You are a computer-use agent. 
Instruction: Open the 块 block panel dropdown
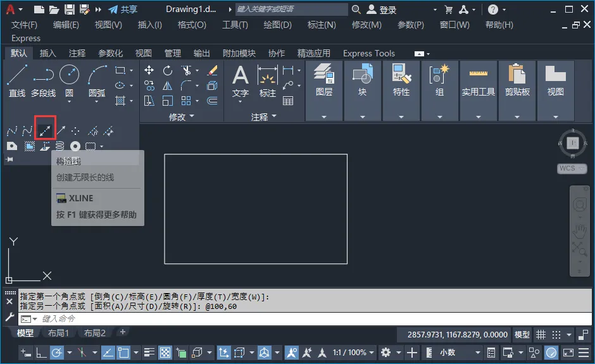(363, 117)
